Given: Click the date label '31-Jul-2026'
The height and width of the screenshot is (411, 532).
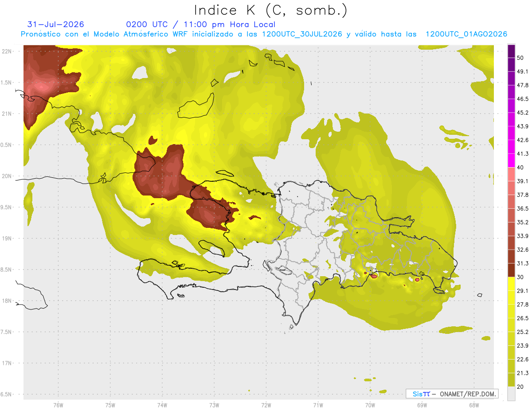Looking at the screenshot, I should pos(56,24).
